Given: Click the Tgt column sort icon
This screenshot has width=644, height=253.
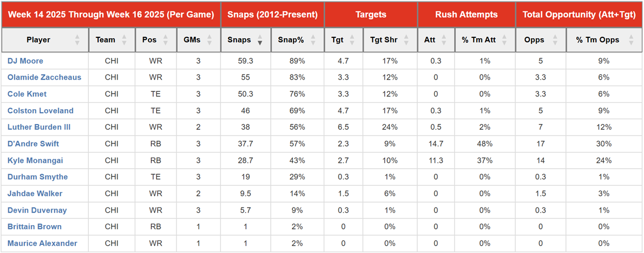Looking at the screenshot, I should pyautogui.click(x=352, y=40).
